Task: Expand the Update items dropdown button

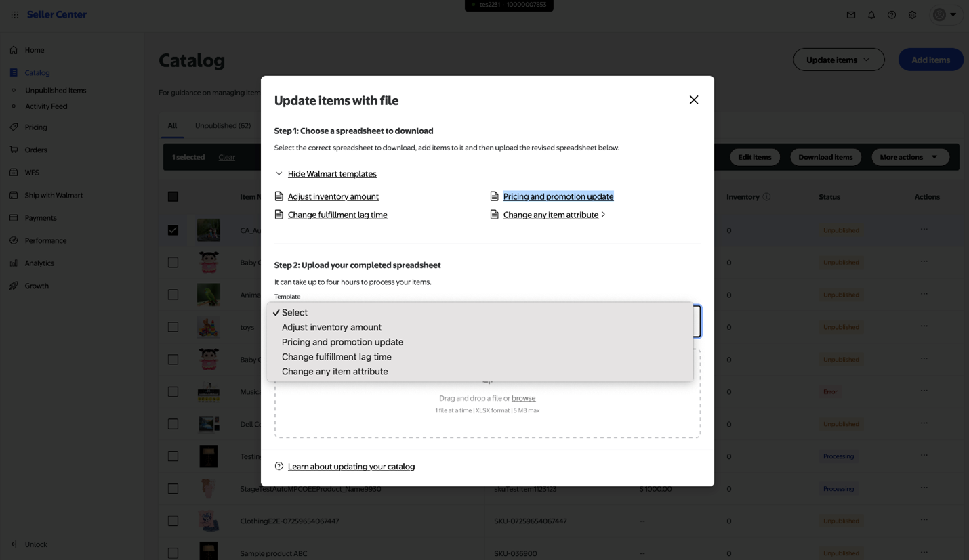Action: [838, 60]
